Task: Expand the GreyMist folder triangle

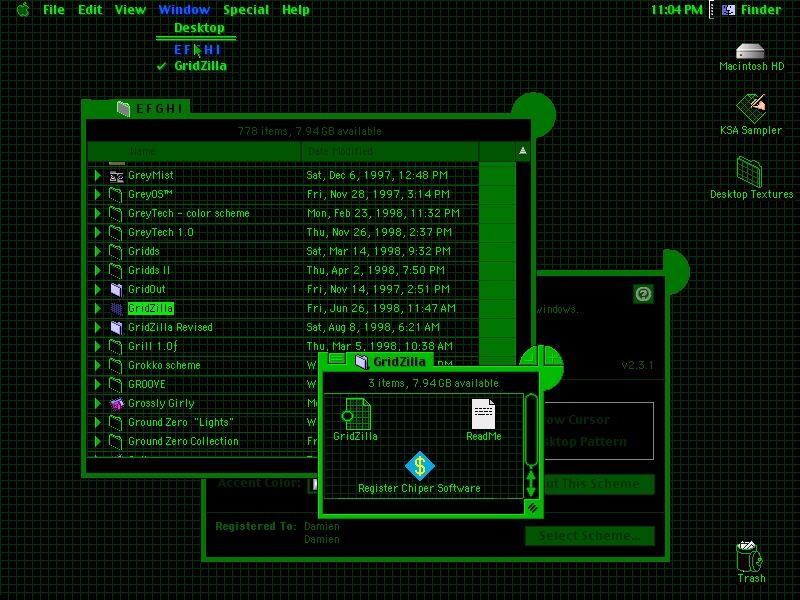Action: [97, 176]
